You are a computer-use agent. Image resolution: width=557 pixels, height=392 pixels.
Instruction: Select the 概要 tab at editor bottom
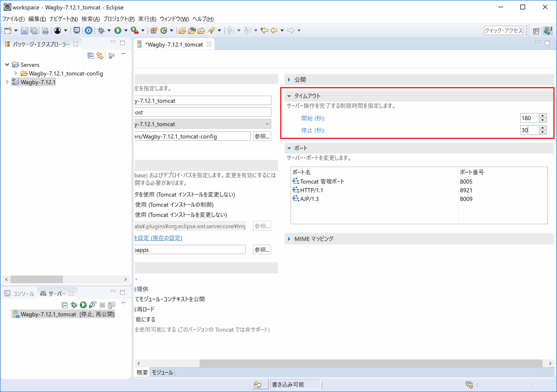(142, 373)
